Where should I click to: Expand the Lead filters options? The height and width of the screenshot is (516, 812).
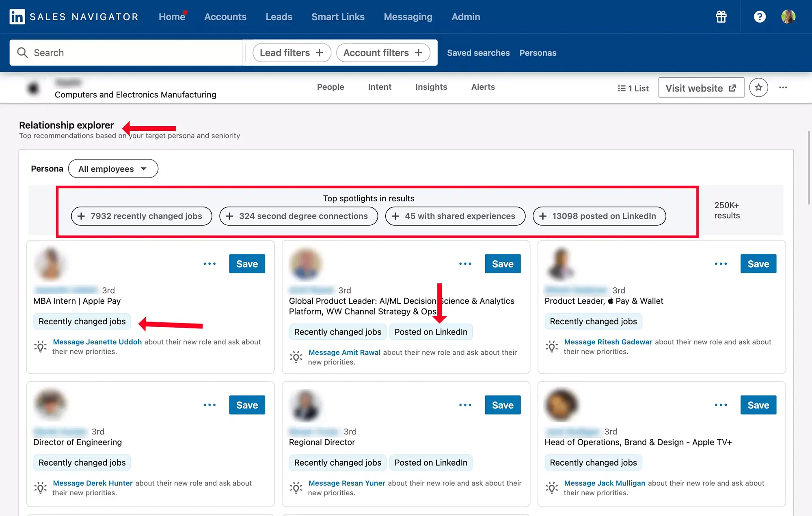point(291,53)
